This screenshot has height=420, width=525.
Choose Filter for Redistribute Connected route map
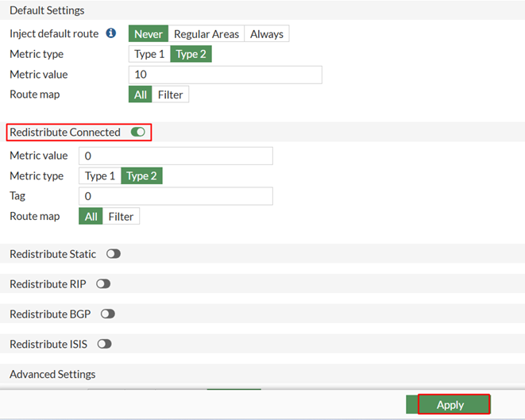[121, 217]
